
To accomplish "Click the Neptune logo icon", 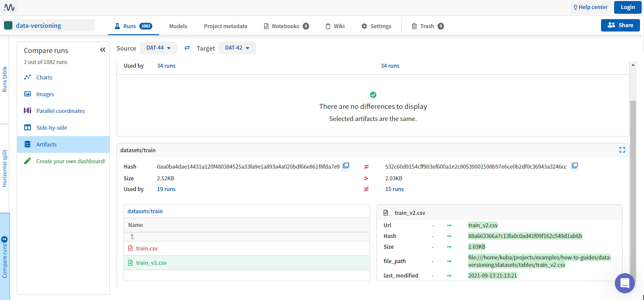I will coord(9,7).
